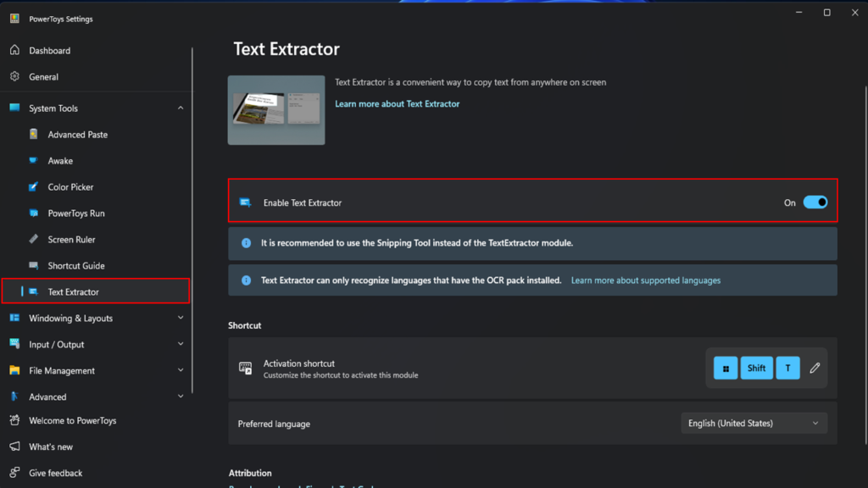Click the Awake icon

pos(34,160)
